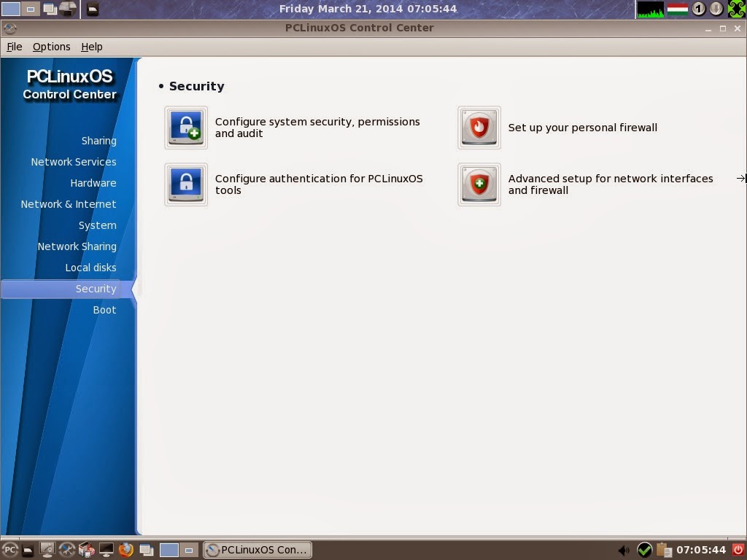
Task: Click the window list icon in the top panel
Action: point(50,9)
